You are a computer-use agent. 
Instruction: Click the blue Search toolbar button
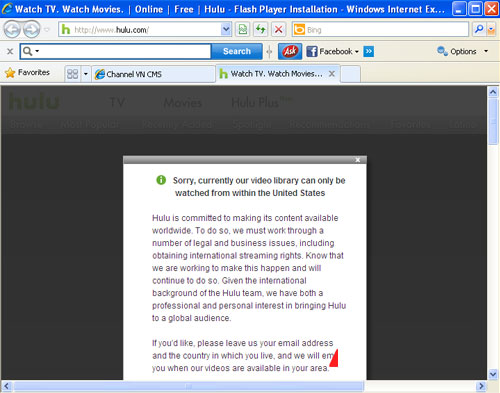pyautogui.click(x=237, y=51)
